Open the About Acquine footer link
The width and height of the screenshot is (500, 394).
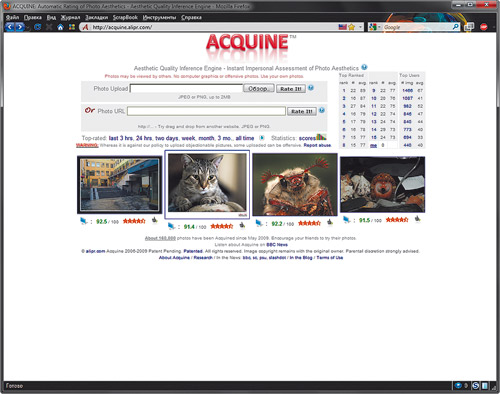(x=174, y=258)
